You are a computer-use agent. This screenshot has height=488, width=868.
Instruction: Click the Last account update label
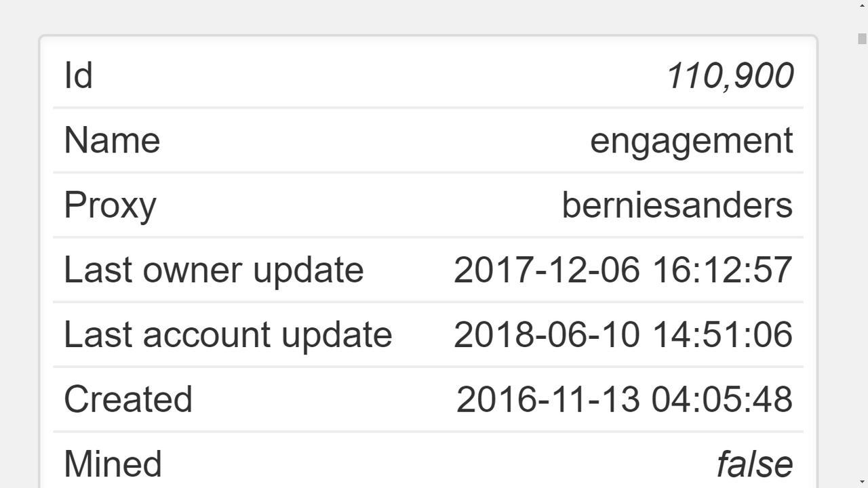pos(228,335)
